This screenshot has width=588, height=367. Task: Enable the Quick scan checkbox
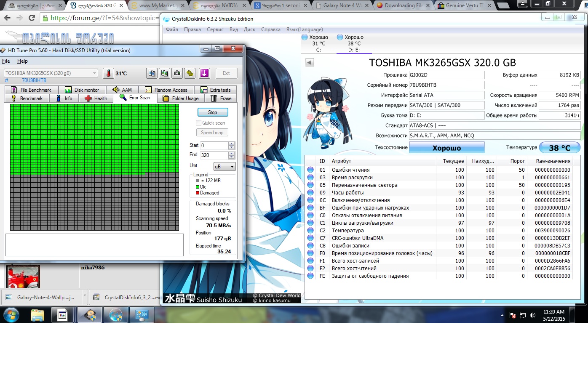pos(198,123)
